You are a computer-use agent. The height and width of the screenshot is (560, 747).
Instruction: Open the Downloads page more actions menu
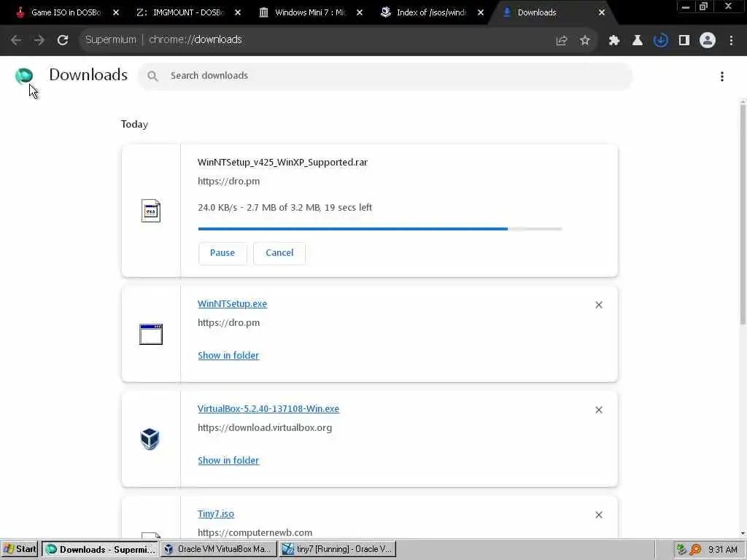[722, 76]
